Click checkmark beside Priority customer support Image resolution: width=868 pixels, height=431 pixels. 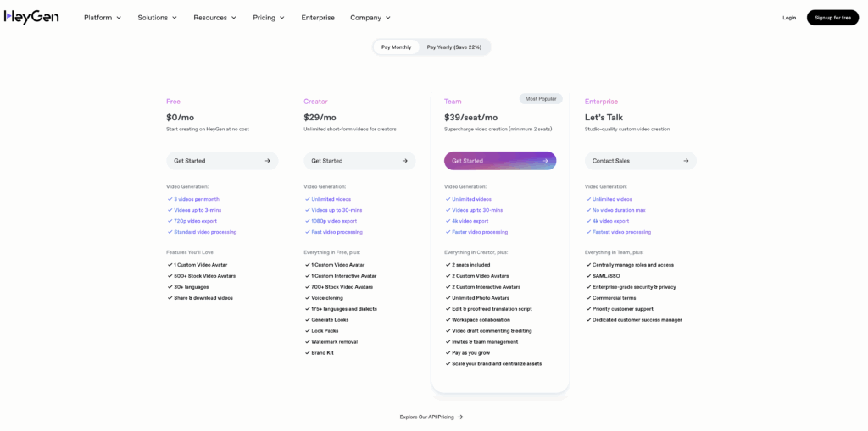click(x=588, y=309)
